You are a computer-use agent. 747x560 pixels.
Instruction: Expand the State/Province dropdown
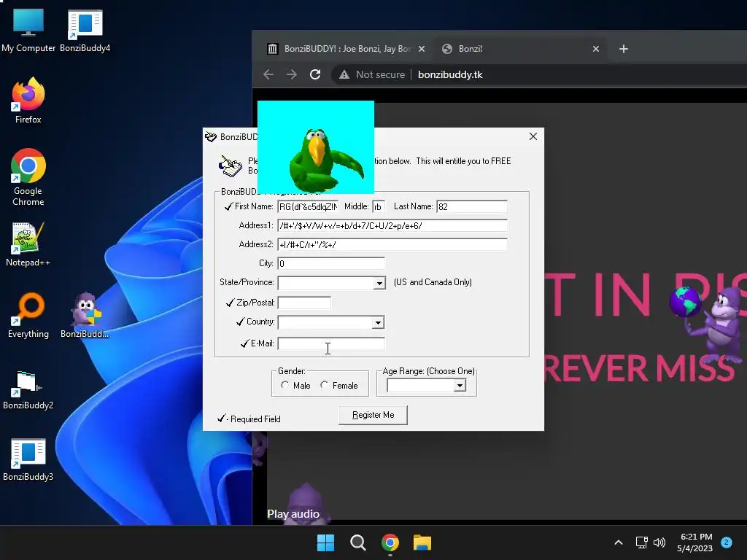tap(379, 283)
